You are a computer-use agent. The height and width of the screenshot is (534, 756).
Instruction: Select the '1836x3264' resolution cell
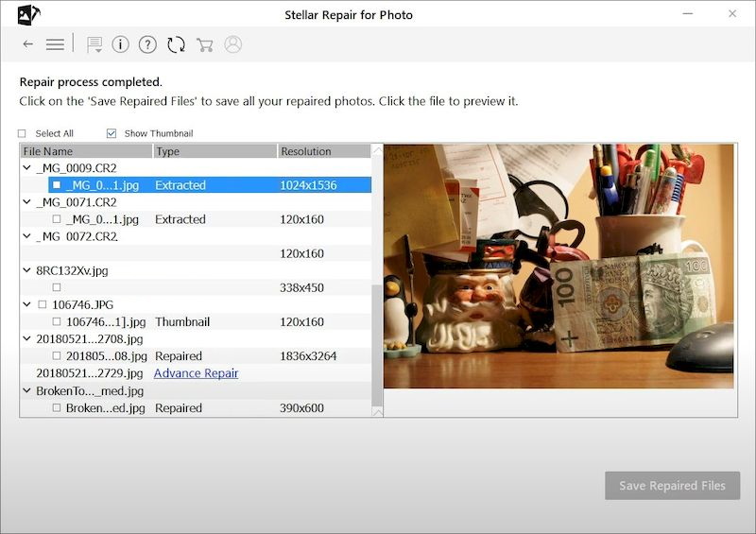(308, 356)
